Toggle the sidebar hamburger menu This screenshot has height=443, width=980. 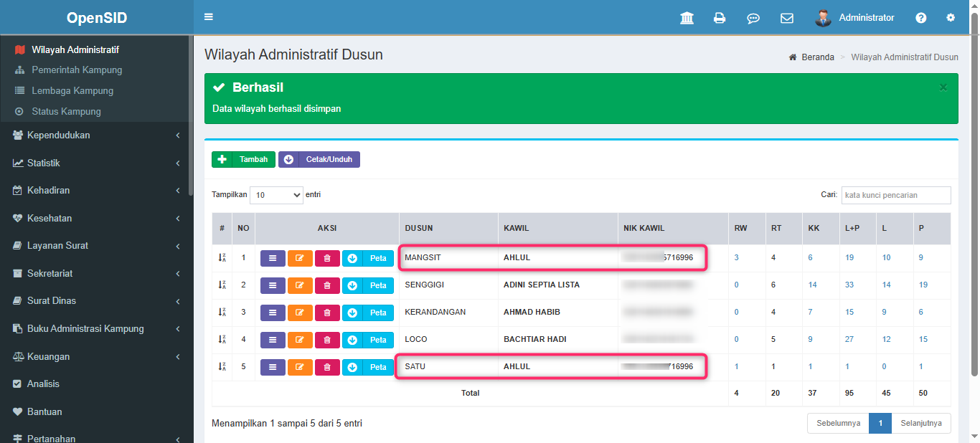[209, 17]
